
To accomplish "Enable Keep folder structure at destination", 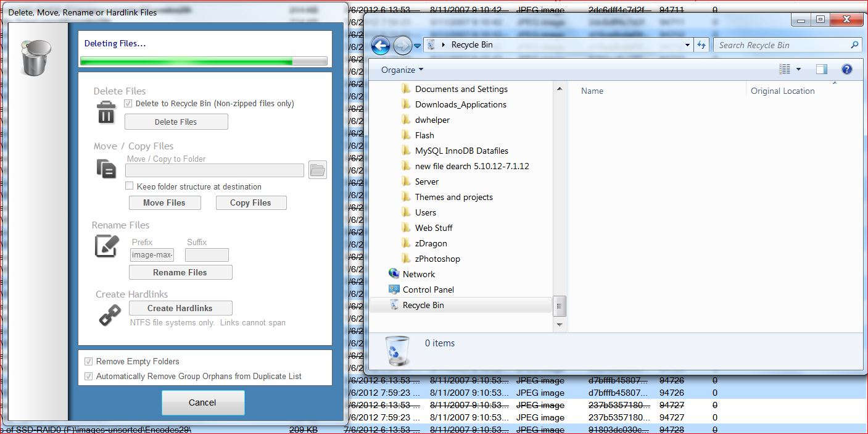I will 130,186.
